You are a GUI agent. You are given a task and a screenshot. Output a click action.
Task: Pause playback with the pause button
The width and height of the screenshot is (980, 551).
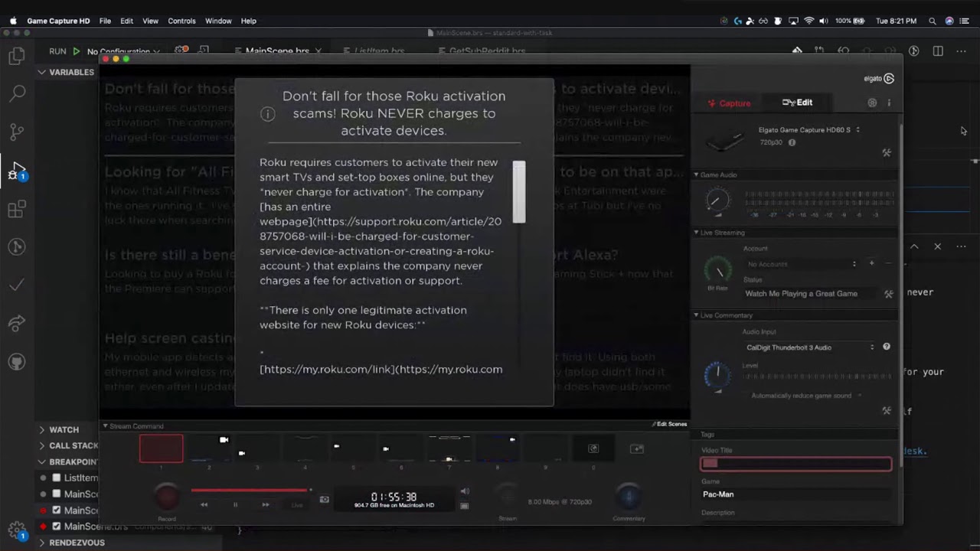(x=235, y=504)
